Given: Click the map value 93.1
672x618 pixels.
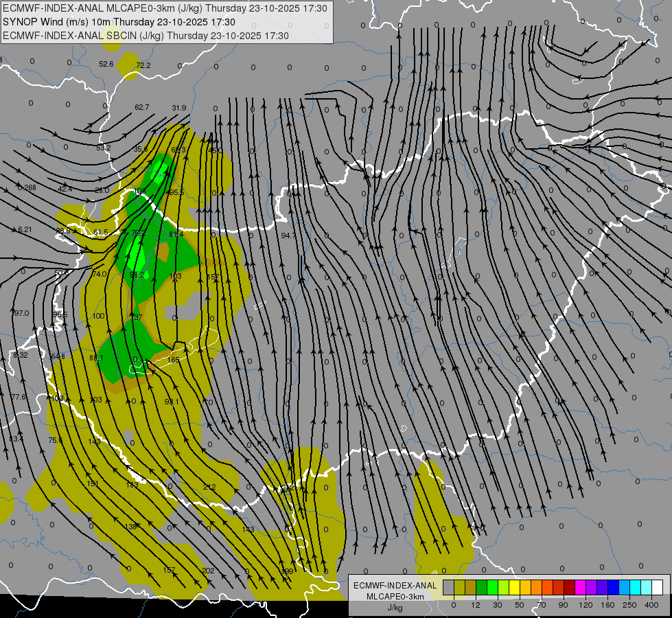Looking at the screenshot, I should pyautogui.click(x=172, y=402).
